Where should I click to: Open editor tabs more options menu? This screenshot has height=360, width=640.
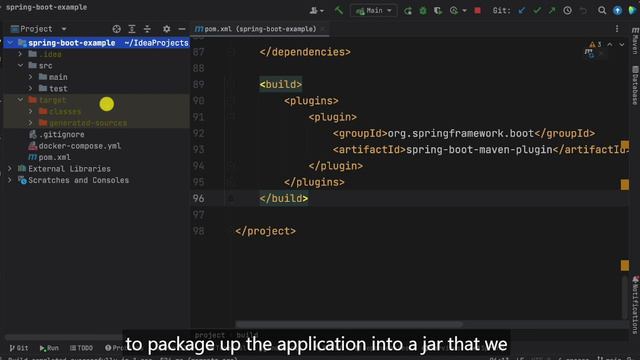[617, 29]
